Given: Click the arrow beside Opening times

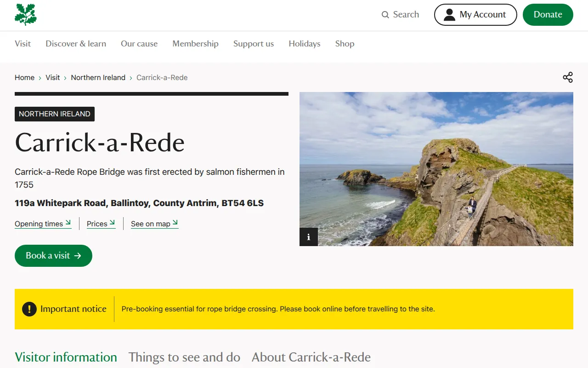Looking at the screenshot, I should click(68, 223).
